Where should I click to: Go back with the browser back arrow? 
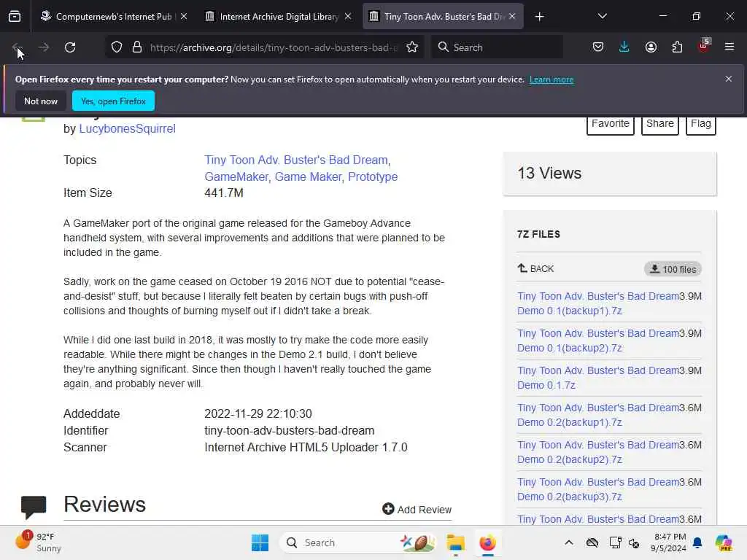click(18, 47)
